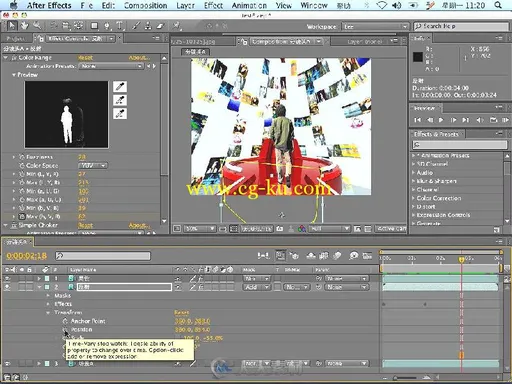Click the current-time indicator on time ruler
Image resolution: width=512 pixels, height=384 pixels.
pos(462,259)
